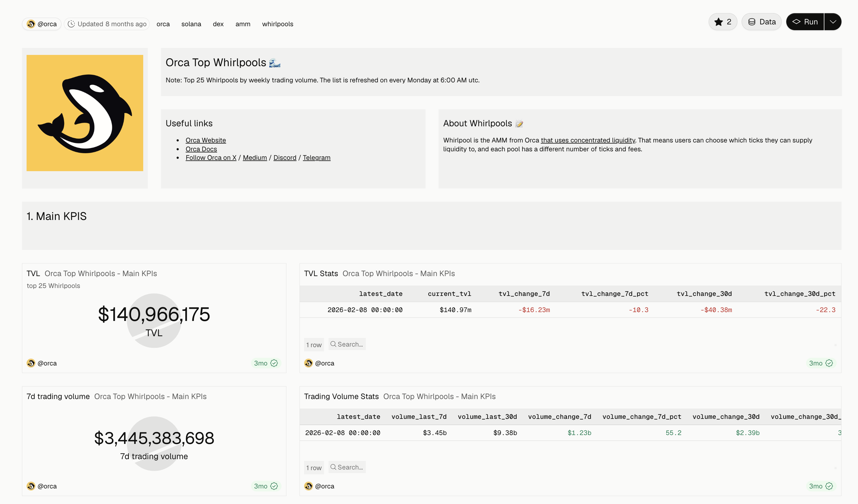858x504 pixels.
Task: Sort by tvl_change_7d column header
Action: click(x=524, y=294)
